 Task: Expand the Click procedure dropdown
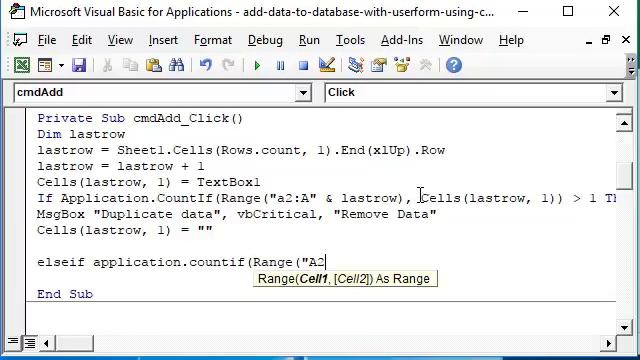tap(614, 93)
